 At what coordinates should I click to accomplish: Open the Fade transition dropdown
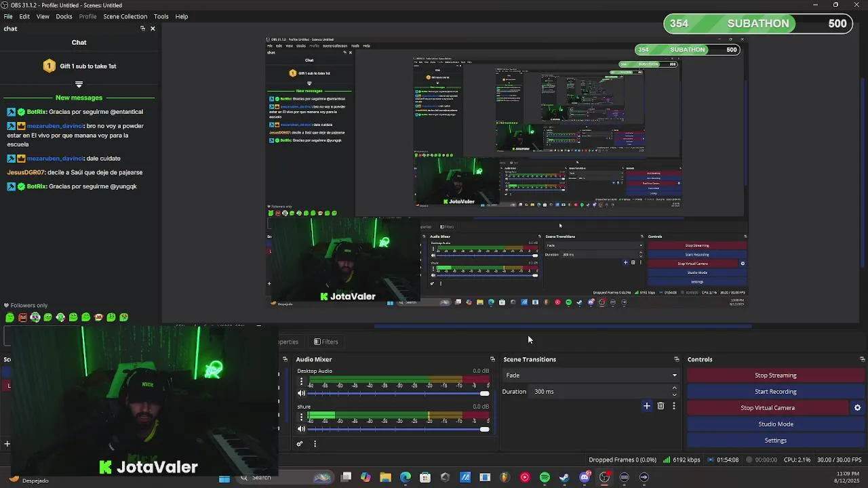coord(591,375)
